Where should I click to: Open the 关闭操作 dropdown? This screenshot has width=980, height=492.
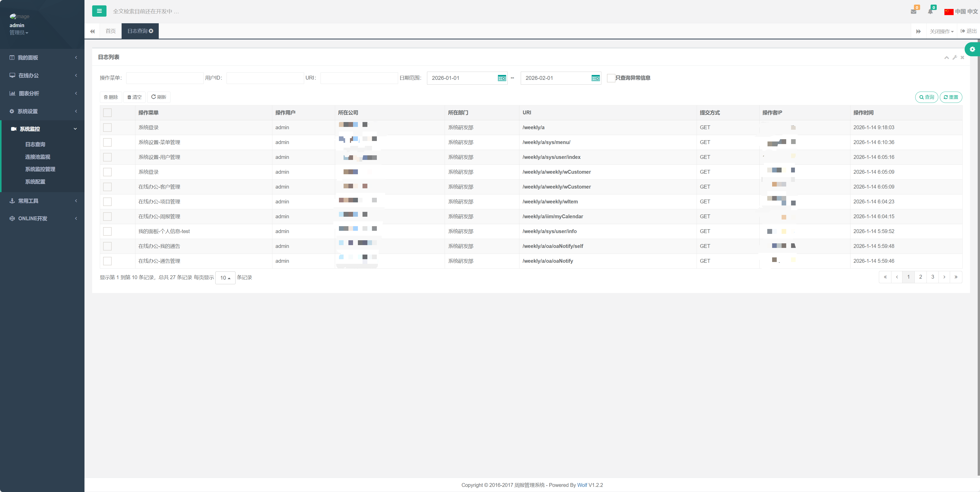pyautogui.click(x=941, y=31)
